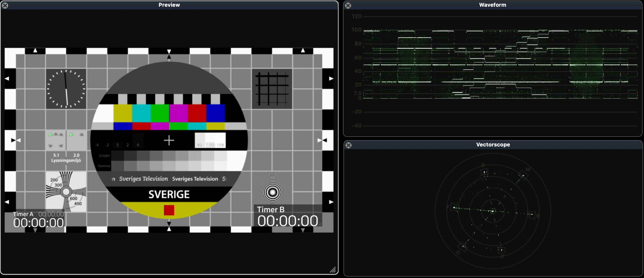644x278 pixels.
Task: Click the R target box in the vectorscope
Action: point(484,172)
